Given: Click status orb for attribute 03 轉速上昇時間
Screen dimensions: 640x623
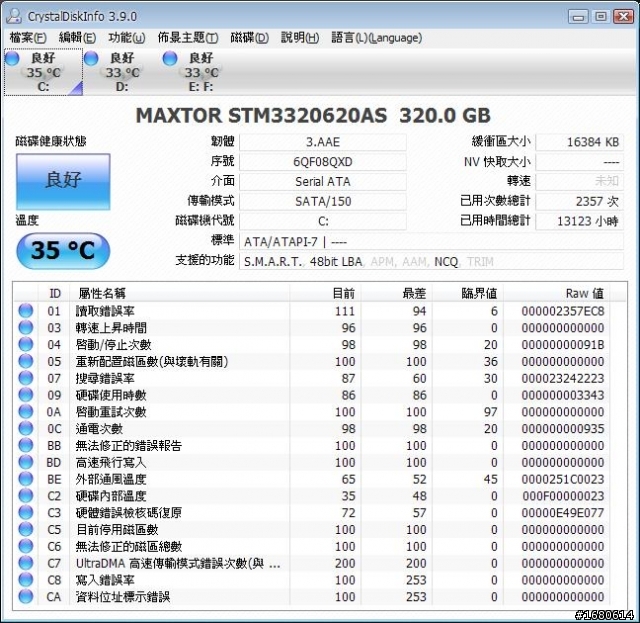Looking at the screenshot, I should click(x=26, y=327).
